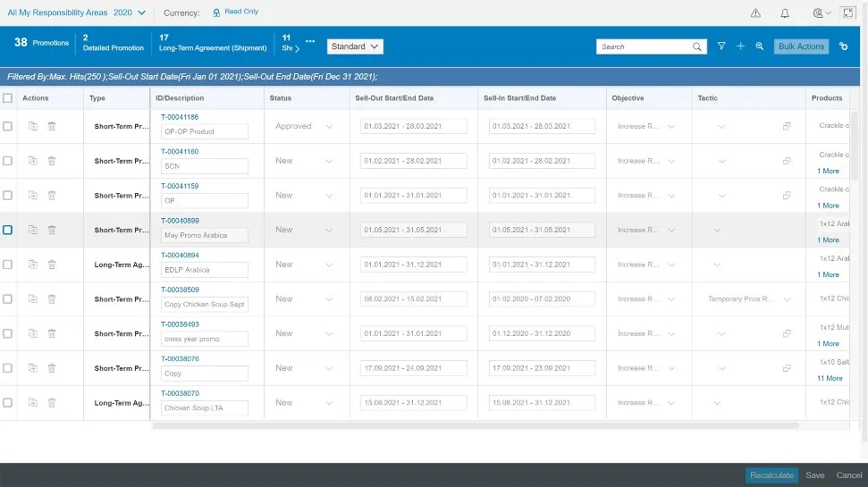Copy promotion T-00041160 using copy icon
Screen dimensions: 868x487
33,161
